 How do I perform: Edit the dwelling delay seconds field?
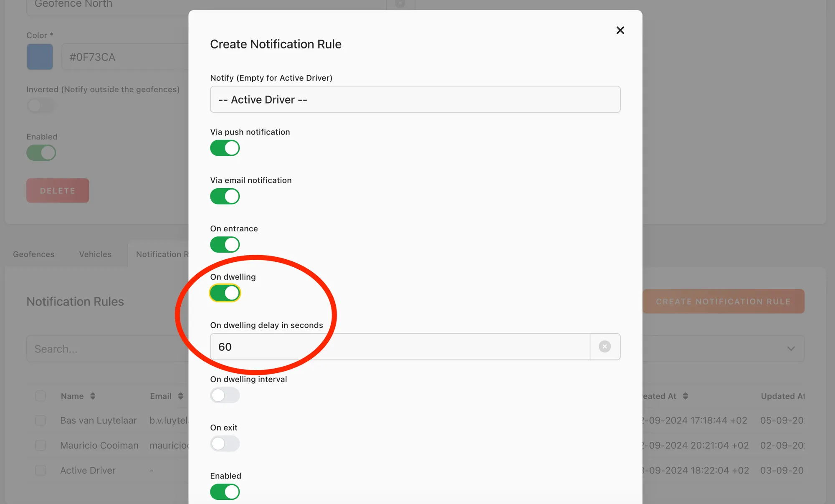[400, 347]
